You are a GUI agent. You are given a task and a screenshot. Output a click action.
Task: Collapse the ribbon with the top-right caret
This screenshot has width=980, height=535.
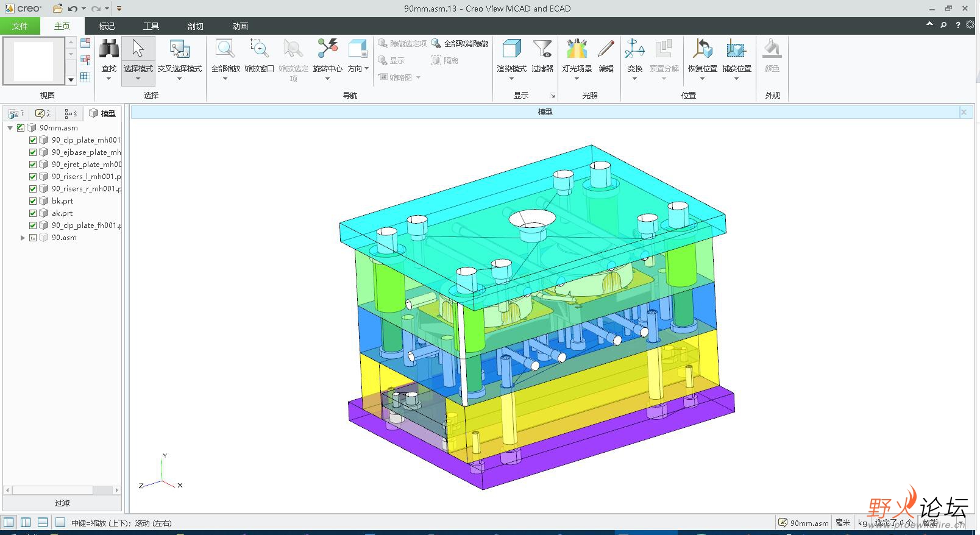point(929,24)
